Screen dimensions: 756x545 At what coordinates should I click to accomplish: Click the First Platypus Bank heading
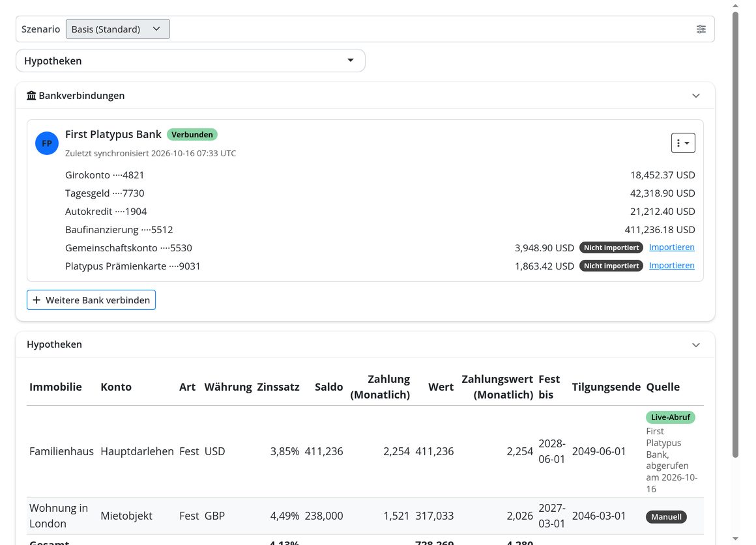(x=113, y=134)
